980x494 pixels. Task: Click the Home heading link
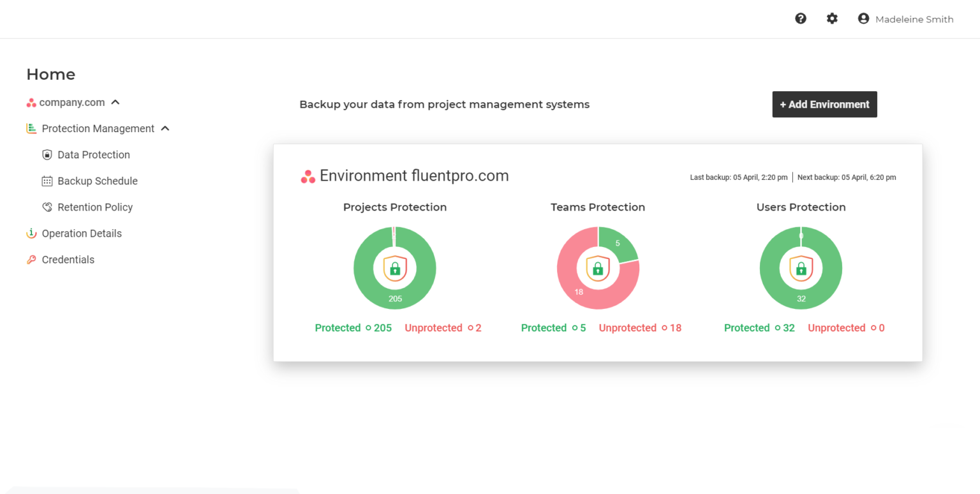[x=50, y=74]
